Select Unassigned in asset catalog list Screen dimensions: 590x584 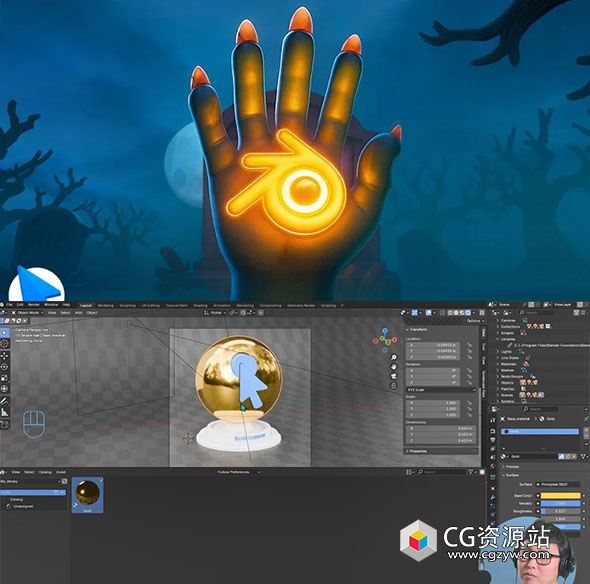23,506
